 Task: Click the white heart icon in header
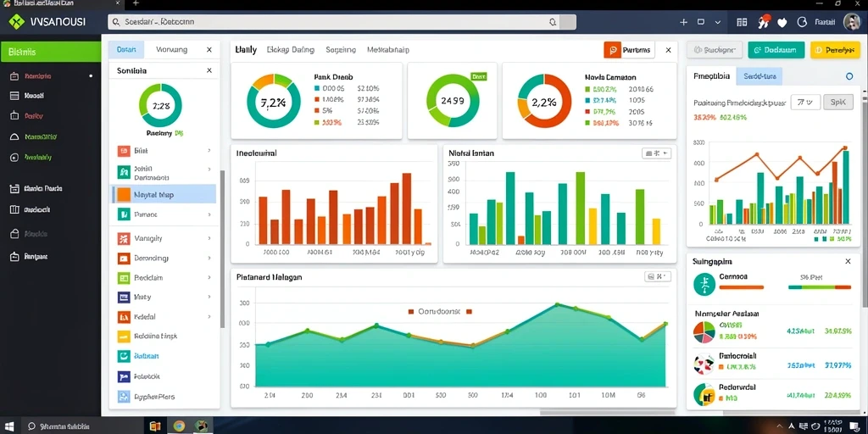point(782,23)
